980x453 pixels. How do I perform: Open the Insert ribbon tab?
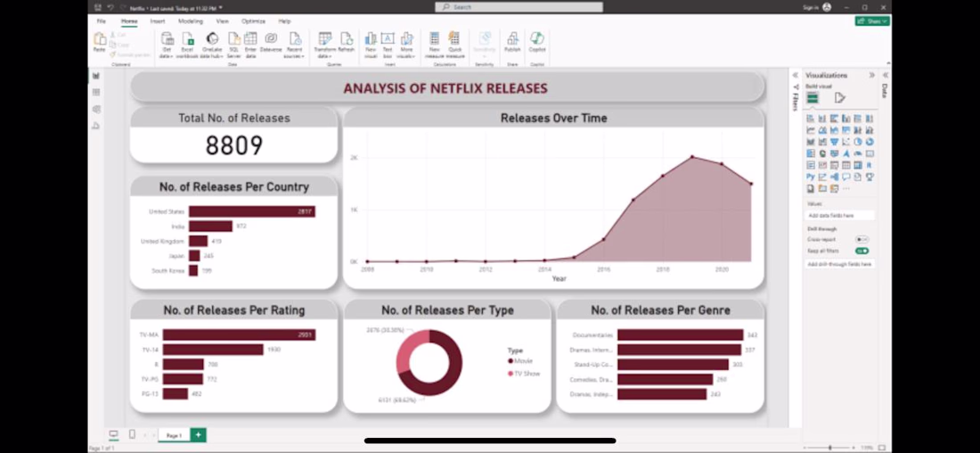[158, 21]
